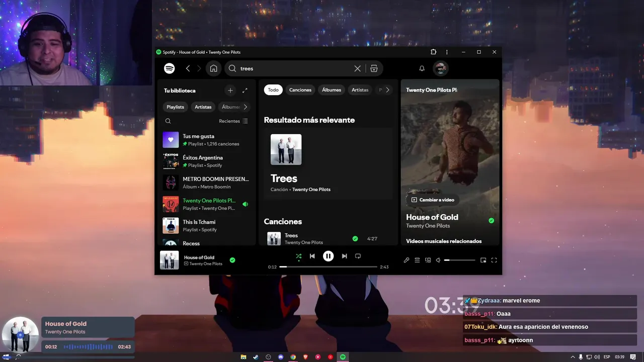Open the Twenty One Pilots playlist in the library
The image size is (644, 362).
click(206, 204)
